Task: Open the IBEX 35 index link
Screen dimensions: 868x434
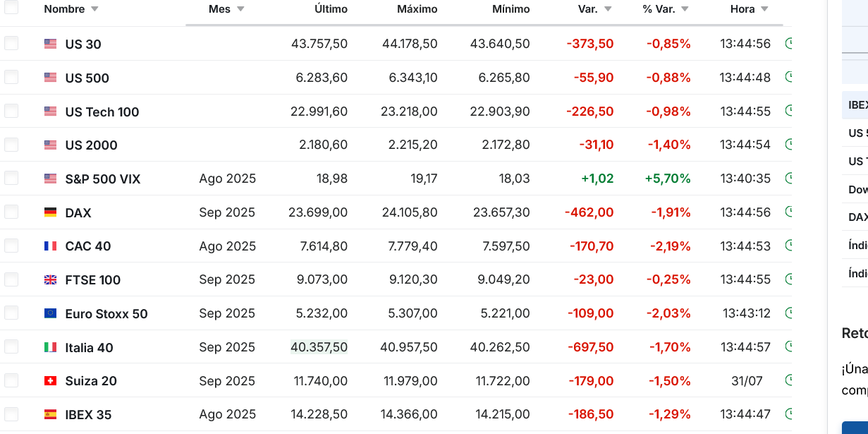Action: pos(88,414)
